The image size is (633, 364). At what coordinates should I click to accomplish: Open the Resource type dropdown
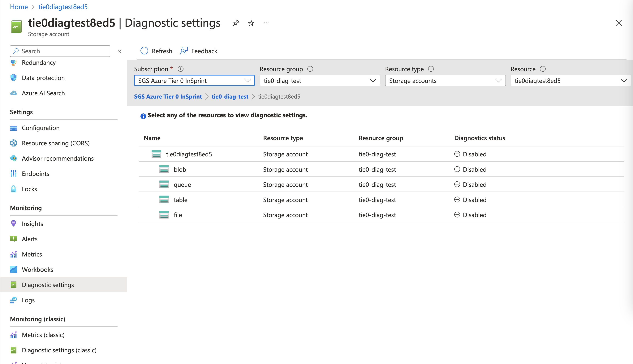point(445,81)
